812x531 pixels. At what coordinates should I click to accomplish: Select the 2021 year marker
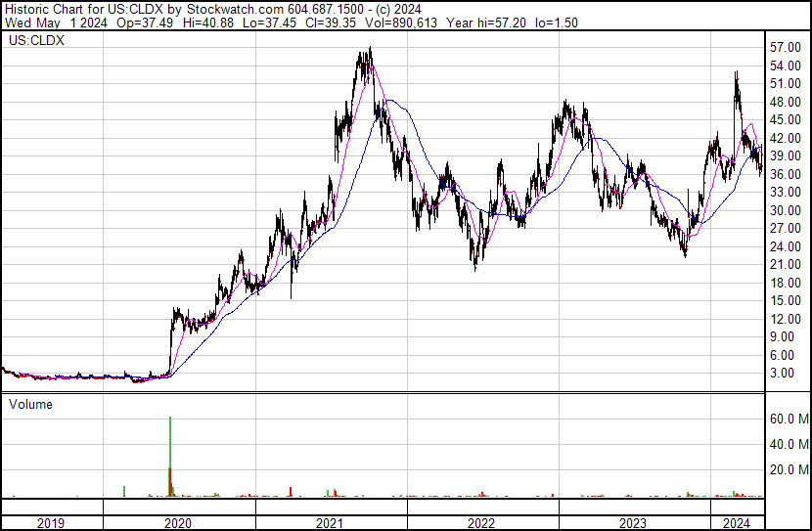(x=331, y=522)
